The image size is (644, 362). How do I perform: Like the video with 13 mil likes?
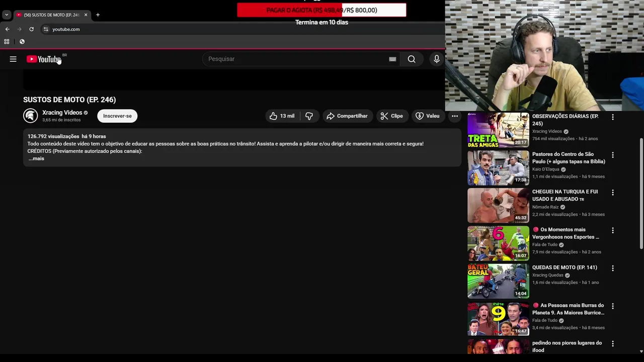click(x=282, y=116)
